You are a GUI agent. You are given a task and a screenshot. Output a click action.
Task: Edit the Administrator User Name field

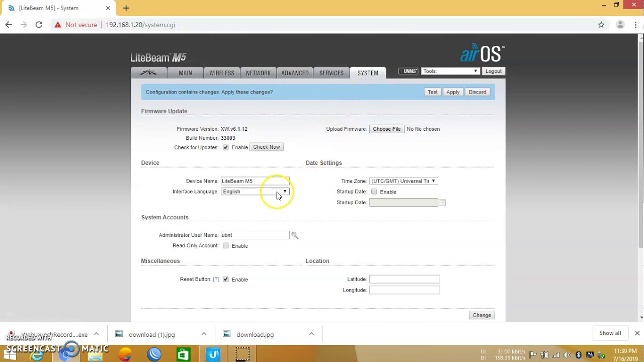pyautogui.click(x=255, y=235)
